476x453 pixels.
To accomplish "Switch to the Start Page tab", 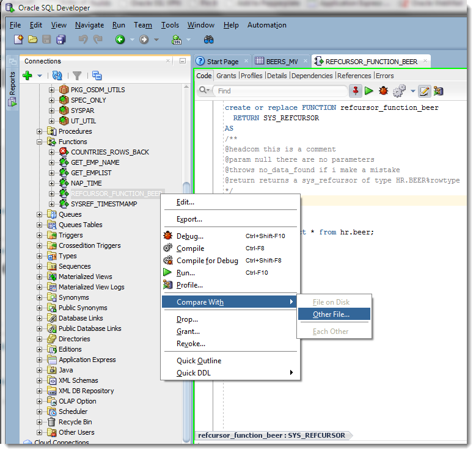I will (x=222, y=62).
